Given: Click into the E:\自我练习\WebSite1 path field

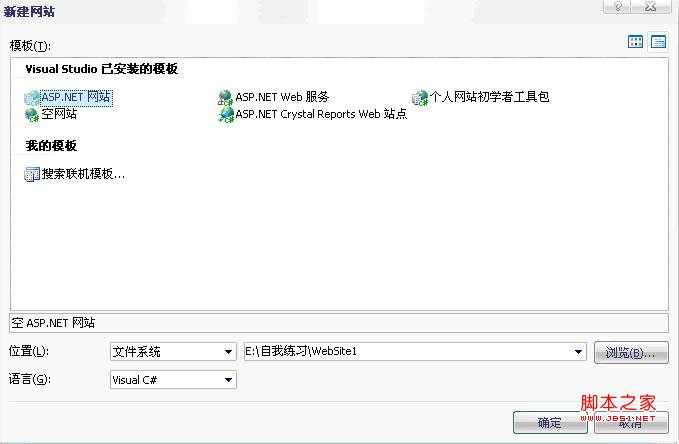Looking at the screenshot, I should [x=407, y=352].
